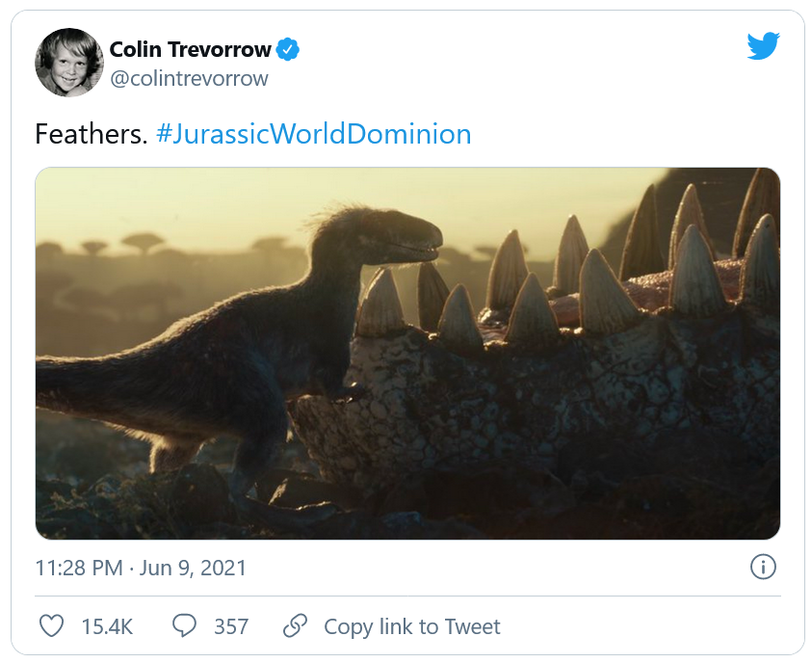Select "Copy link to Tweet"
The height and width of the screenshot is (663, 812).
(412, 626)
